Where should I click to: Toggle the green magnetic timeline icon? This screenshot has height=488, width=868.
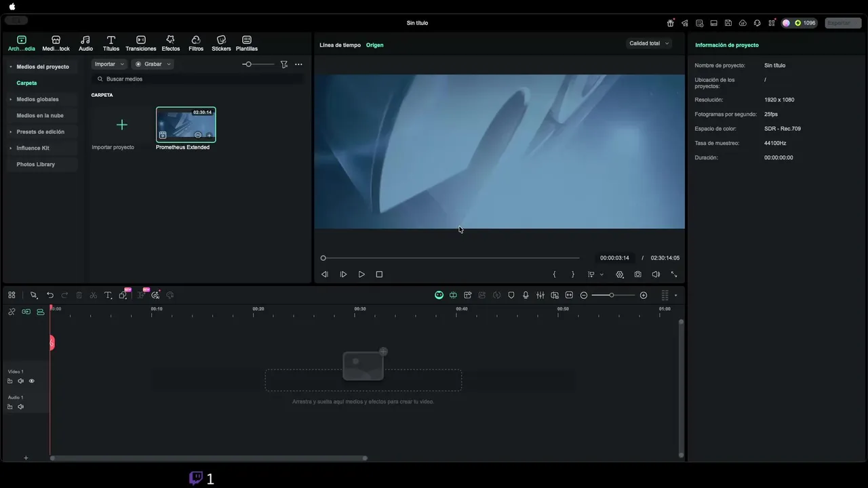click(x=41, y=312)
